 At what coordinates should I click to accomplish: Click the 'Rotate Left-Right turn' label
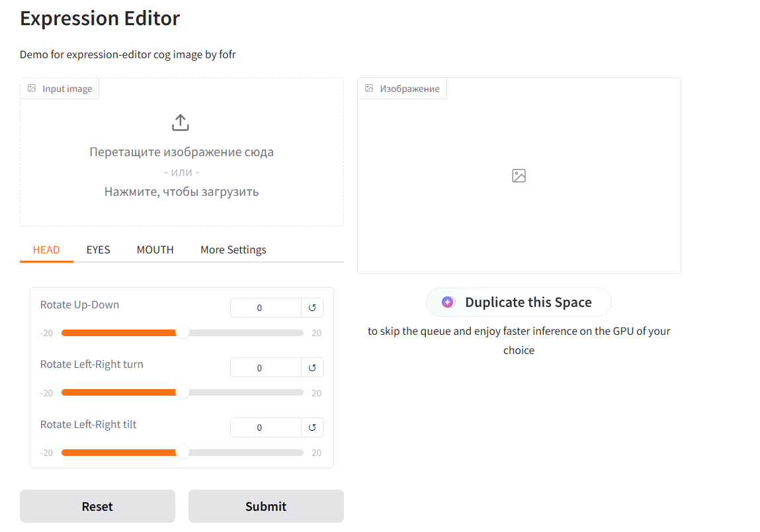(x=91, y=364)
